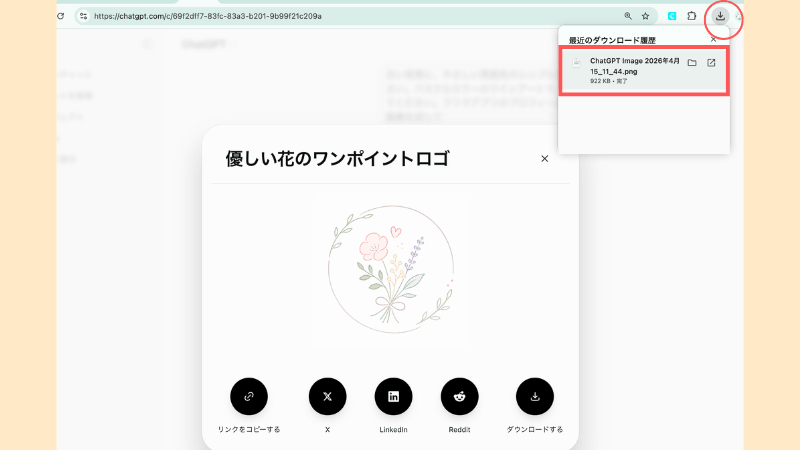Open downloaded PNG in new tab
The image size is (800, 450).
711,63
